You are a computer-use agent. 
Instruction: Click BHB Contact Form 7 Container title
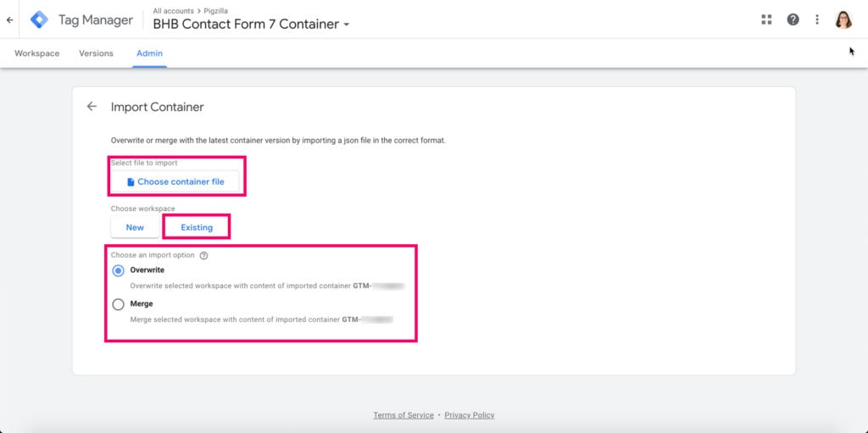coord(246,25)
